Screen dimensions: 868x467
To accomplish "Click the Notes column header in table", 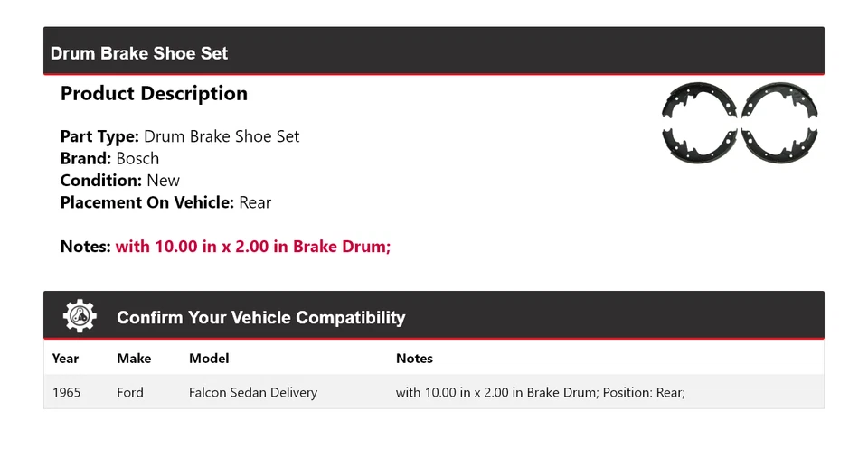I will pyautogui.click(x=414, y=359).
